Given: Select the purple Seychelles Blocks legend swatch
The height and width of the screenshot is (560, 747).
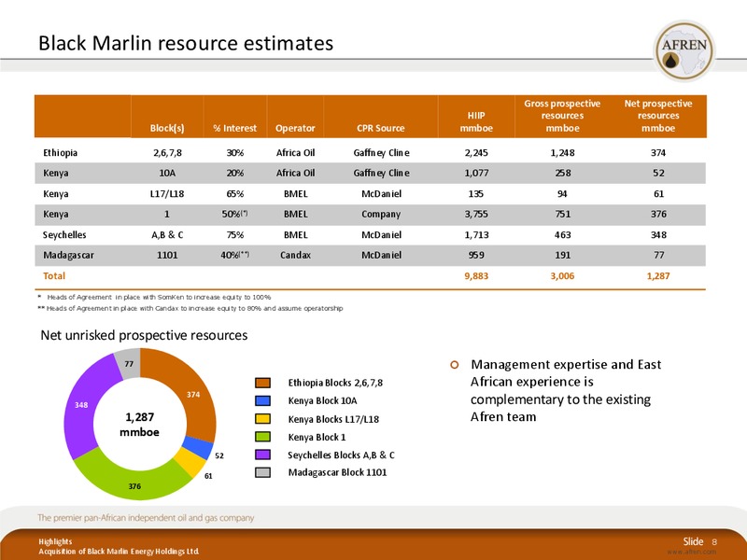Looking at the screenshot, I should 262,455.
